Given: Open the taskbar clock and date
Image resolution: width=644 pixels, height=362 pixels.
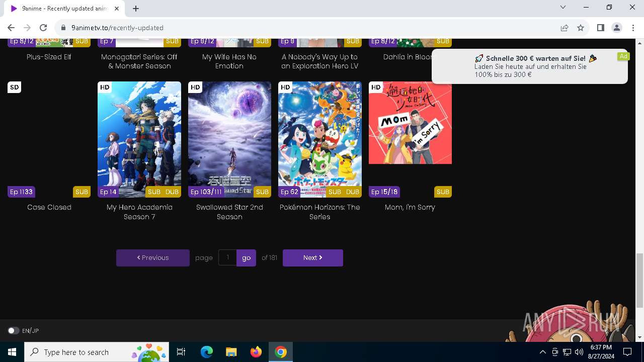Looking at the screenshot, I should point(601,352).
